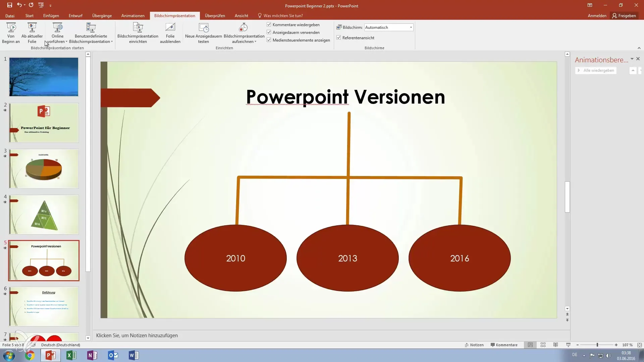This screenshot has width=644, height=362.
Task: Fit slide to current window icon
Action: coord(640,345)
